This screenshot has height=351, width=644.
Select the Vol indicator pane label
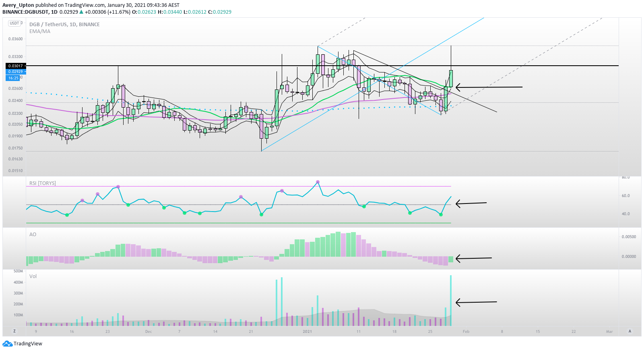pos(33,276)
